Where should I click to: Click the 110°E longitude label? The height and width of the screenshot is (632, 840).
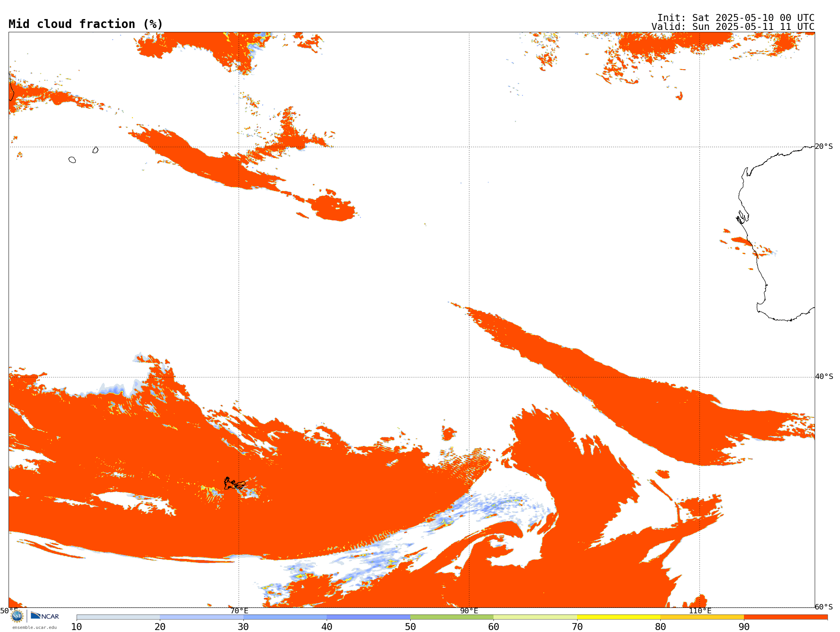click(700, 611)
